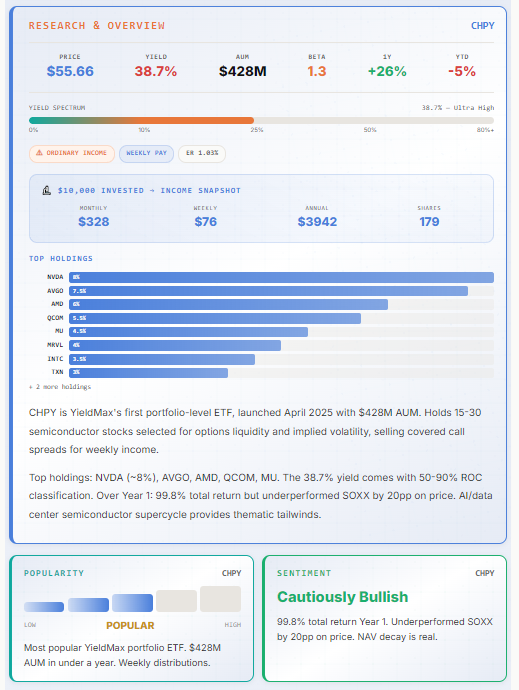Click the Research & Overview heading
519x690 pixels.
[97, 26]
